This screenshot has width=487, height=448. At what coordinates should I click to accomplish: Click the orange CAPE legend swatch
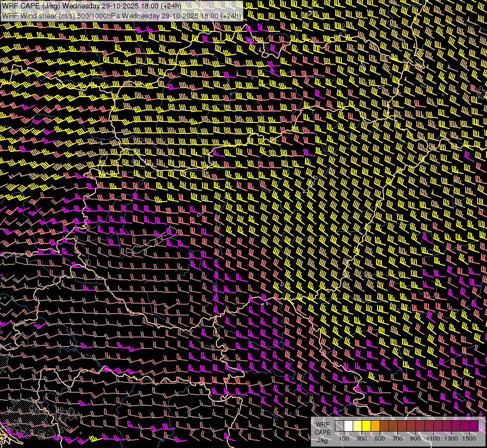[376, 426]
